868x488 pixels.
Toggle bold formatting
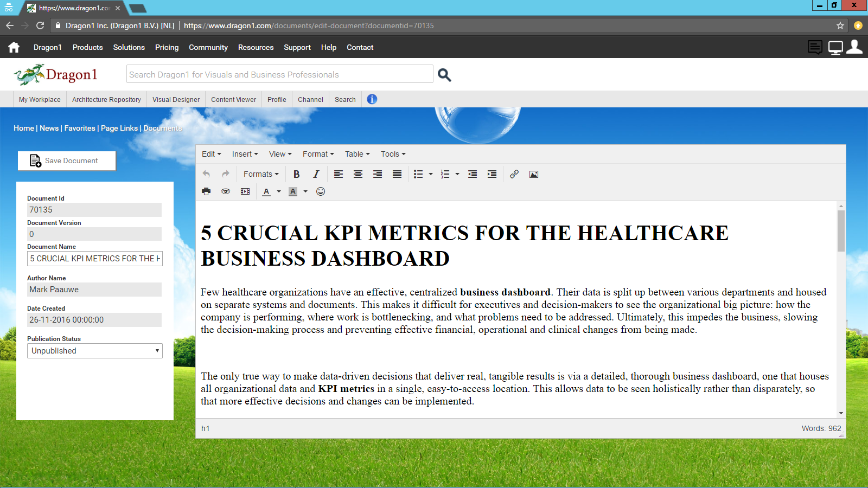[296, 174]
